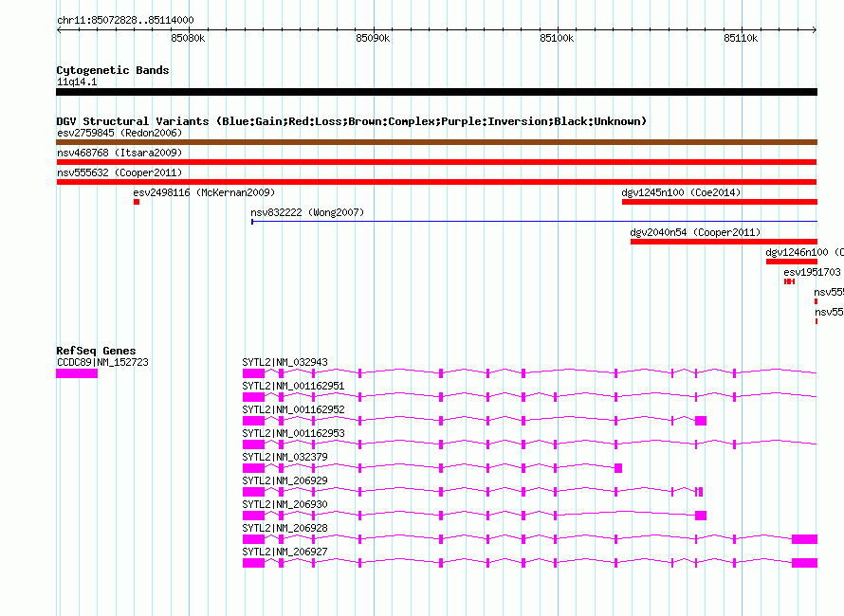
Task: Click the last exon block of SYTL2 NM_001162952
Action: tap(700, 421)
